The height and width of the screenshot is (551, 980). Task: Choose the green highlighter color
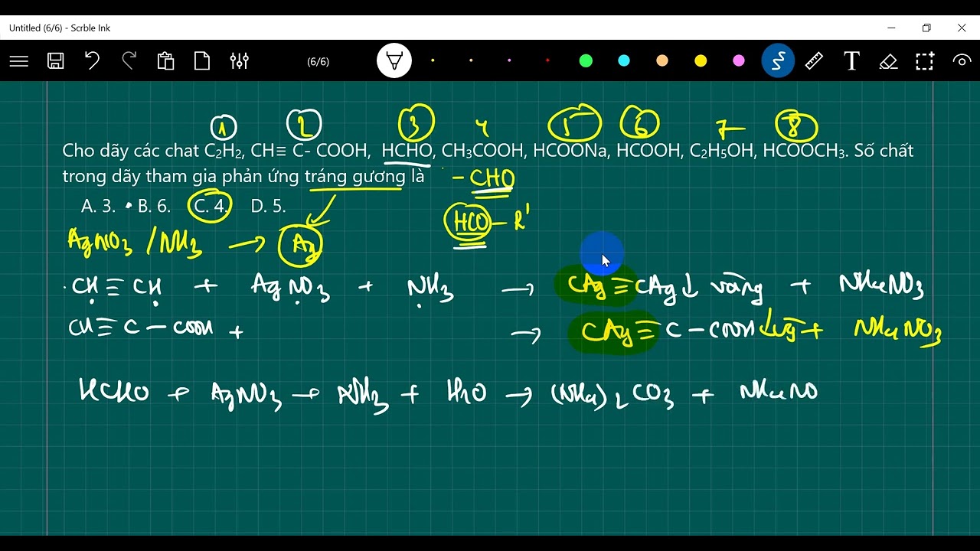(x=586, y=61)
